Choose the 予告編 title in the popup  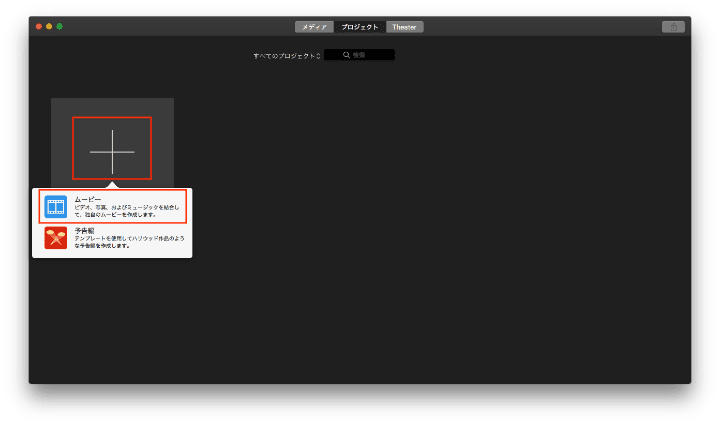click(x=84, y=231)
